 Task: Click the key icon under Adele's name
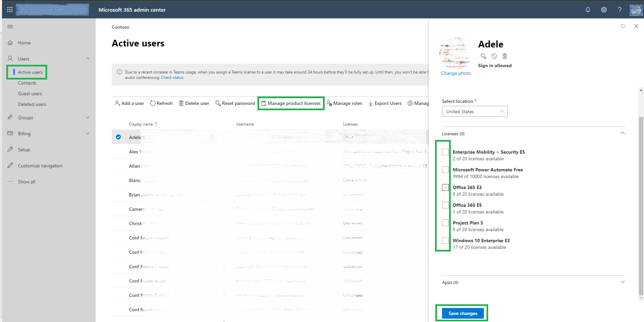(x=483, y=56)
